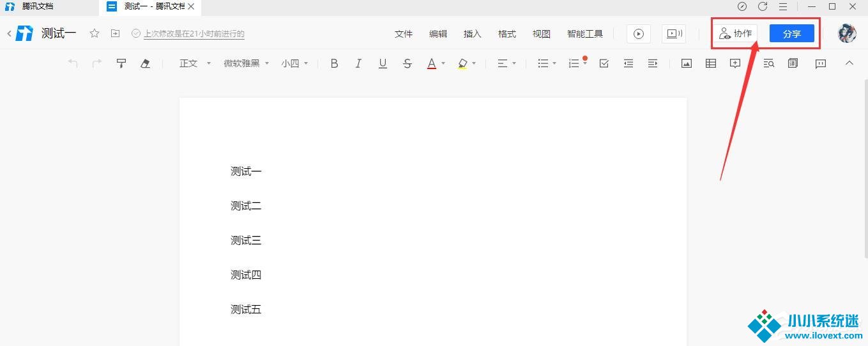The image size is (868, 346).
Task: Click the text line 测试三
Action: (x=246, y=240)
